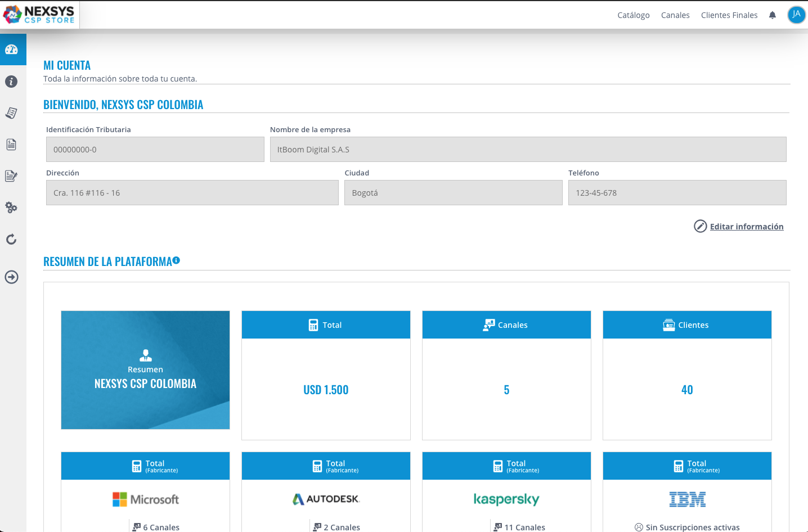
Task: Click the settings gears sidebar icon
Action: tap(11, 208)
